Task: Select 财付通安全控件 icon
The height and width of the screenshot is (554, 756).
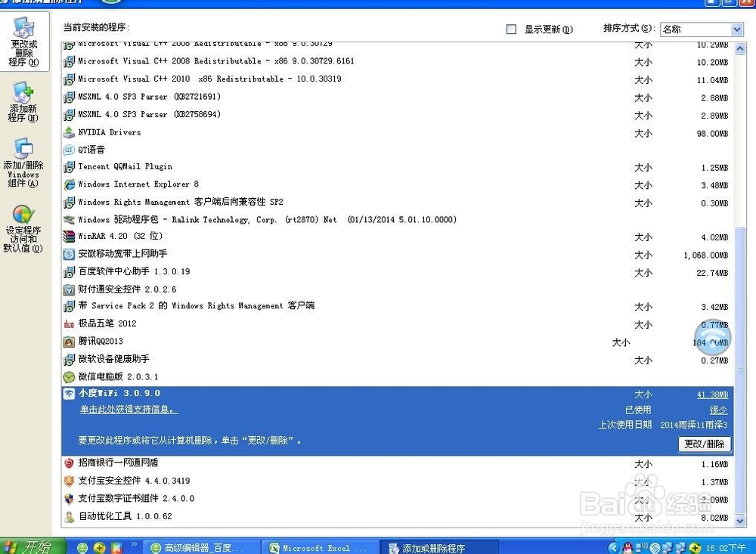Action: pos(69,289)
